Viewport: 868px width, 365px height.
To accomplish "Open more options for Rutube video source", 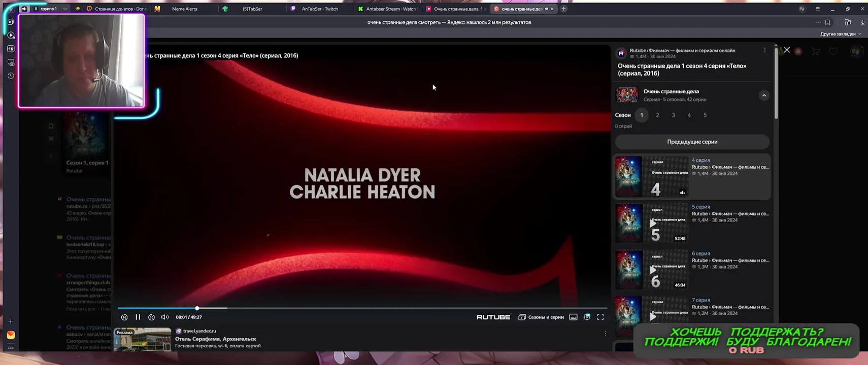I will (x=765, y=50).
